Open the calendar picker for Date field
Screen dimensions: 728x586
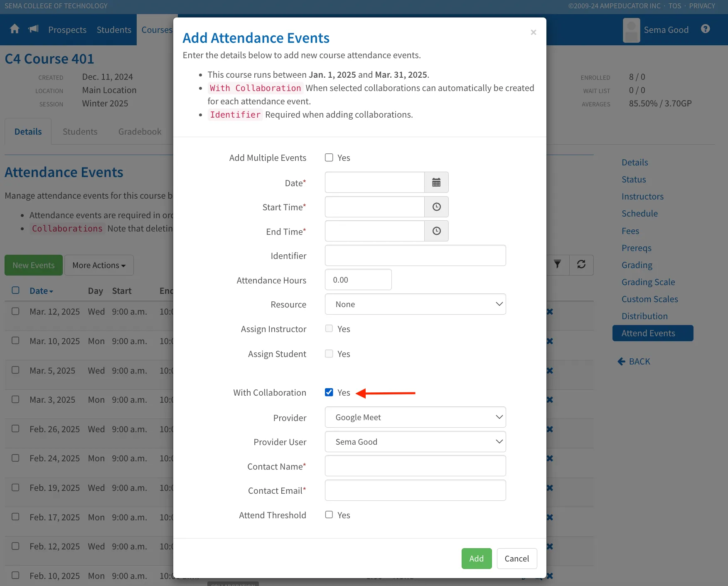[436, 182]
